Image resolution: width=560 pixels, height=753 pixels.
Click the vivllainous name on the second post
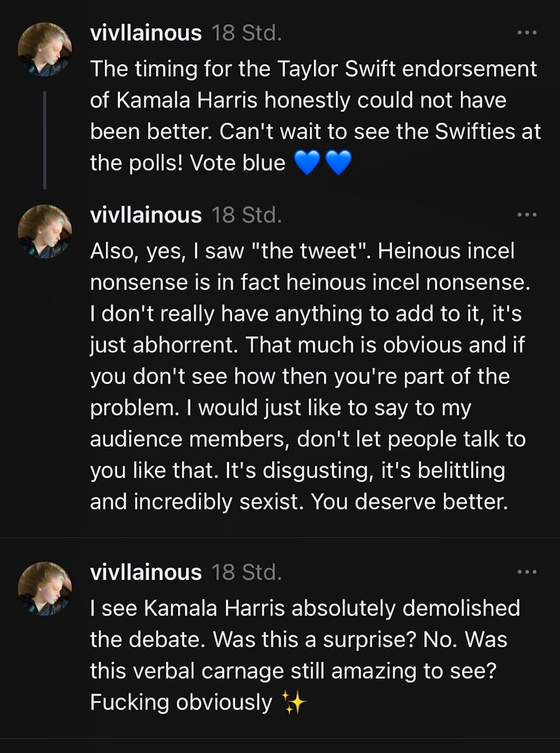point(145,215)
